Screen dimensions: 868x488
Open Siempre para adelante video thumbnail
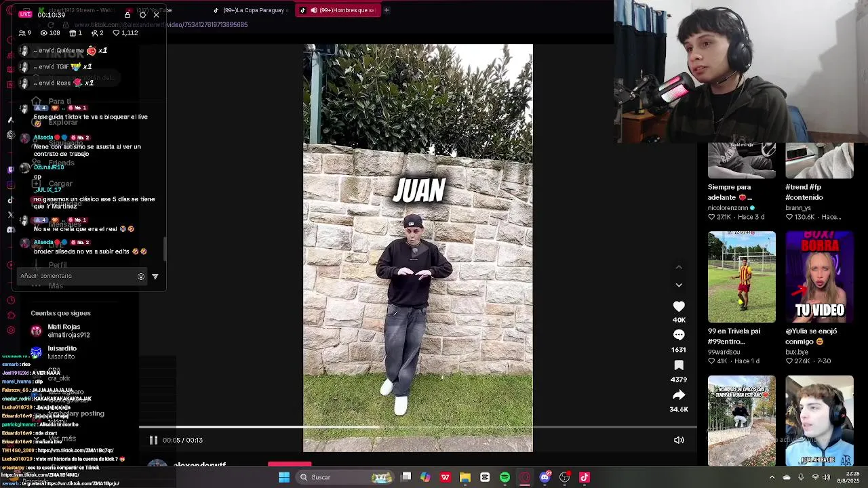741,161
